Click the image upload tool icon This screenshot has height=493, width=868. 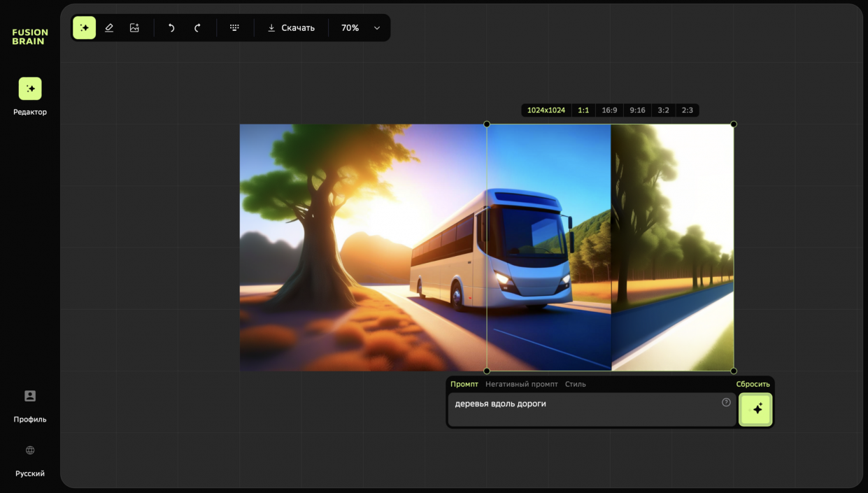click(134, 28)
